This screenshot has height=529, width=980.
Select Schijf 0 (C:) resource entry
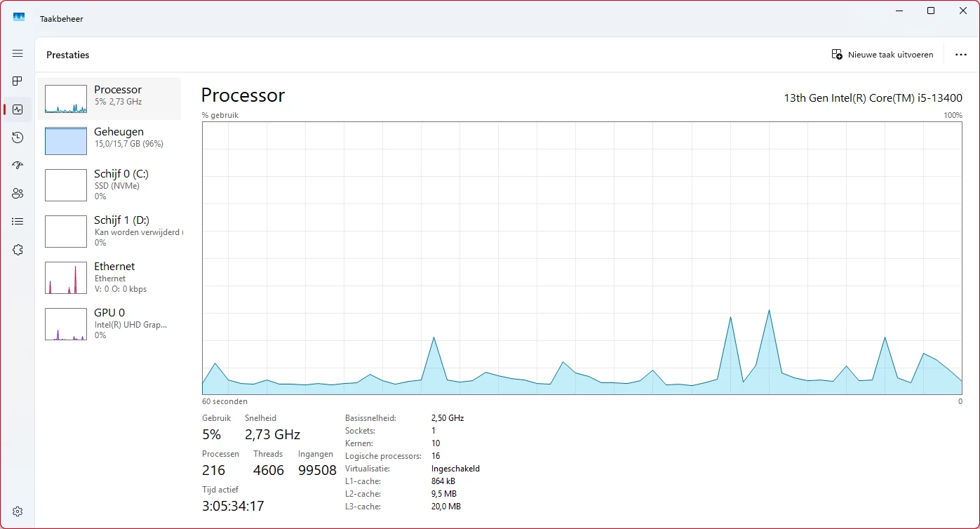pos(109,185)
